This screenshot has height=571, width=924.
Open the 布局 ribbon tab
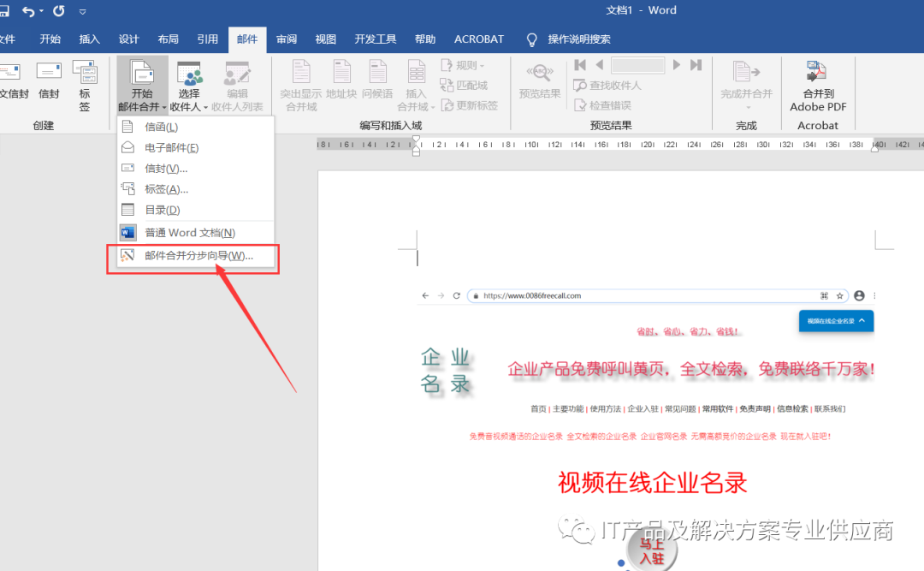(x=168, y=39)
